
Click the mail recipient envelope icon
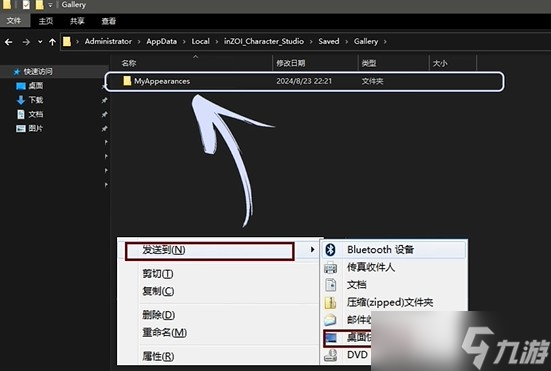[x=330, y=320]
